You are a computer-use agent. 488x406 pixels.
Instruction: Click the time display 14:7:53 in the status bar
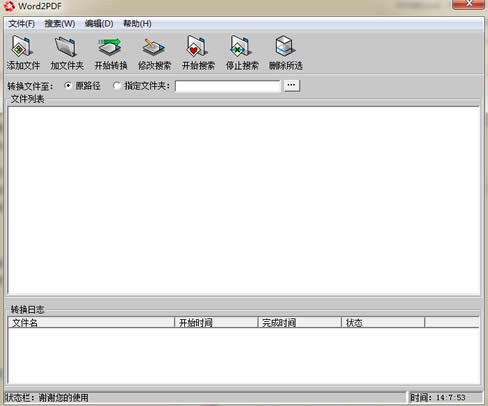pyautogui.click(x=451, y=397)
